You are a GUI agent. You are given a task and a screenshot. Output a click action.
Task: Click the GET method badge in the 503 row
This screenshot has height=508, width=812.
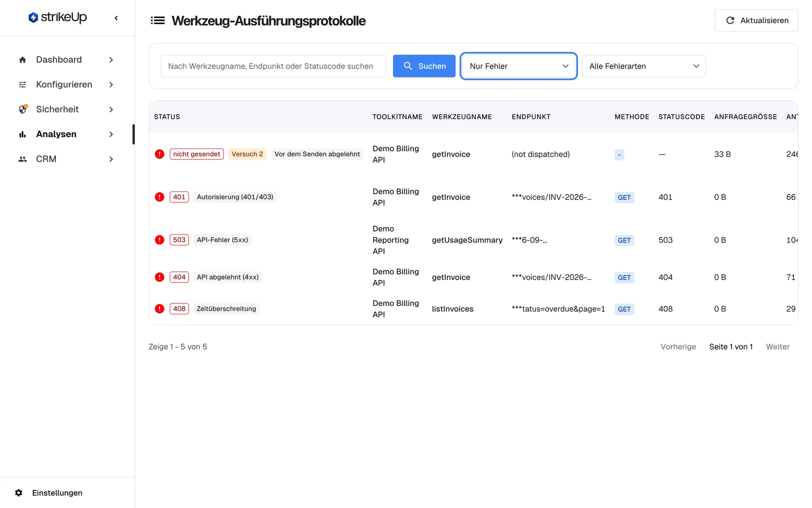point(624,240)
